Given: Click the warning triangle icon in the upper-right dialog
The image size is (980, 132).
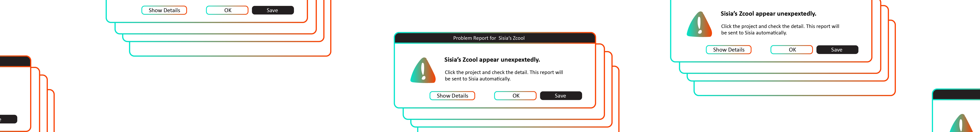Looking at the screenshot, I should coord(699,25).
